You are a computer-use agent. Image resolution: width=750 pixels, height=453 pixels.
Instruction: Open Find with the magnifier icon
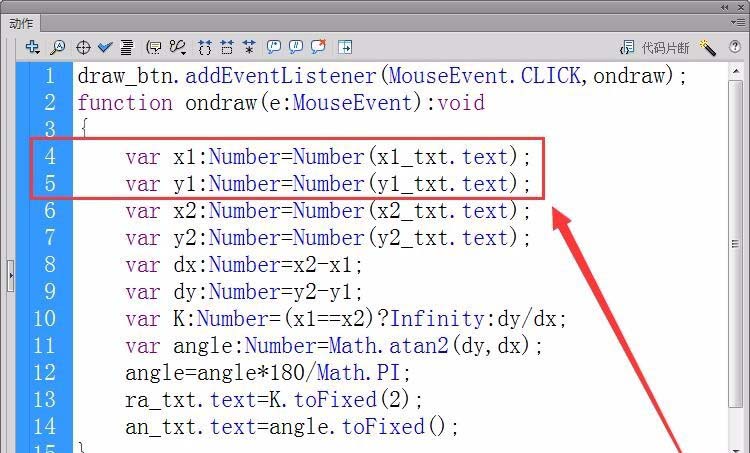(58, 47)
